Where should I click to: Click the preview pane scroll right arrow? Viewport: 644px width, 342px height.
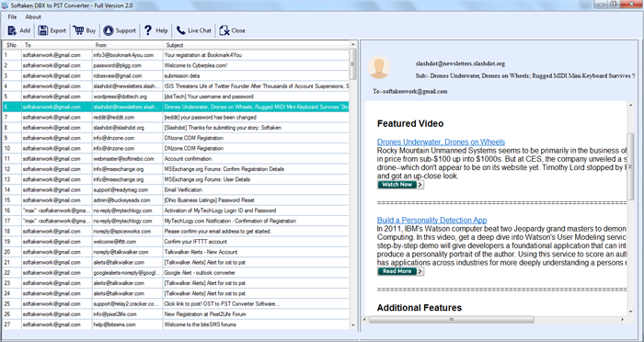click(x=622, y=319)
